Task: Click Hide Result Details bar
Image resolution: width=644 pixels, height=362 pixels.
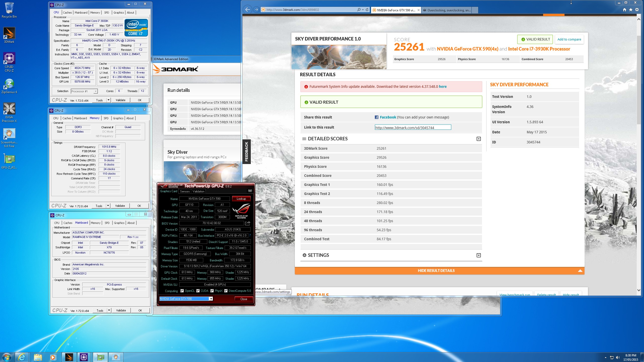Action: (439, 271)
